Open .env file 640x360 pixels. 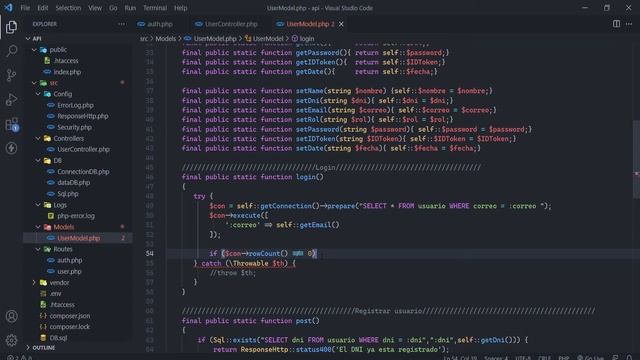point(56,293)
